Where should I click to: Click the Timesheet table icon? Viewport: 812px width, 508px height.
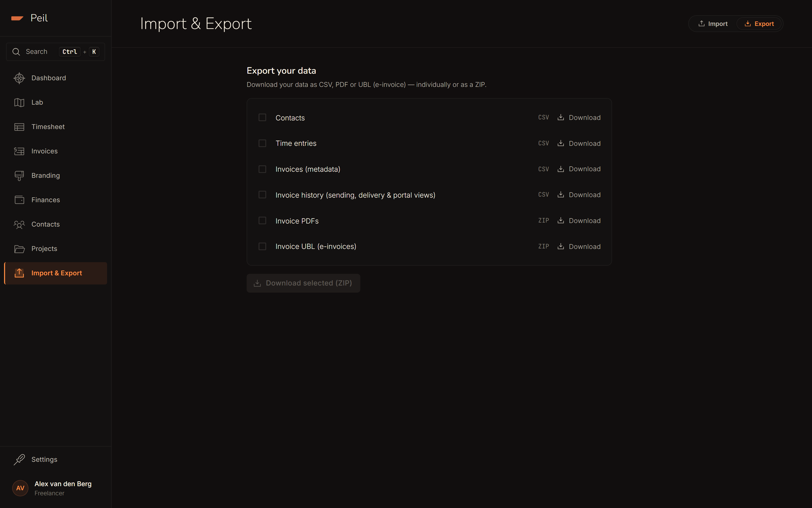click(x=19, y=127)
